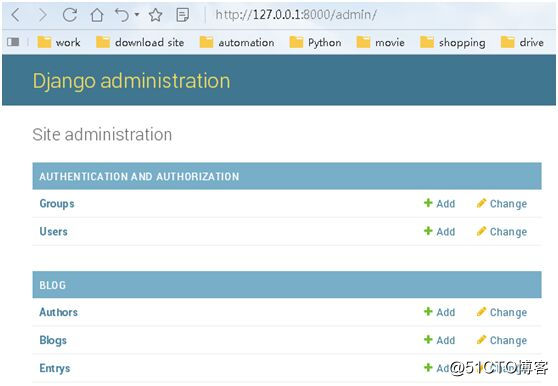Open the drive bookmark folder

click(x=522, y=42)
